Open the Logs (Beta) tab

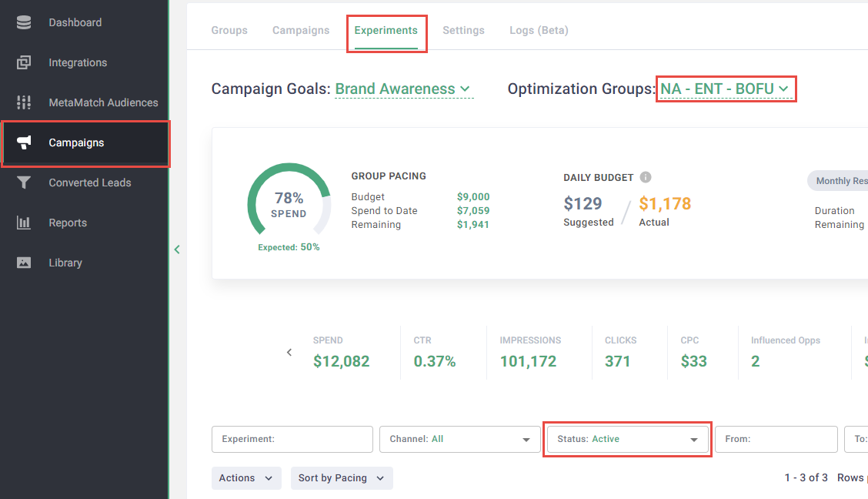click(x=539, y=31)
